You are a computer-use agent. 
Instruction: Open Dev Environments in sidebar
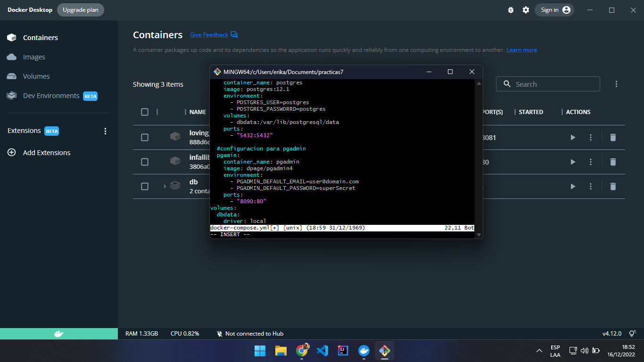pos(51,95)
